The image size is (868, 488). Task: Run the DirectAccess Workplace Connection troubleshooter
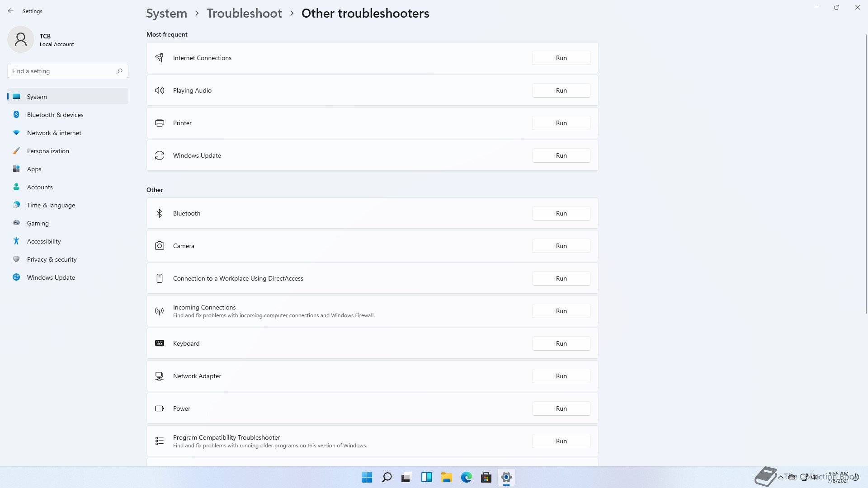coord(561,278)
